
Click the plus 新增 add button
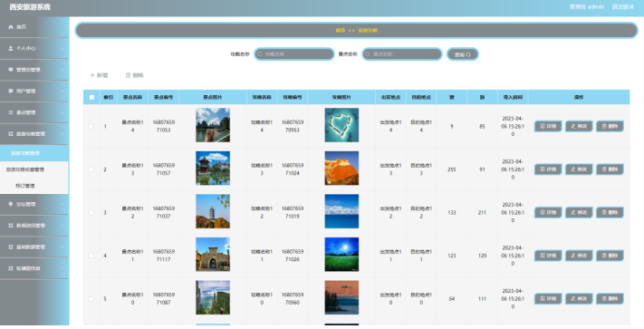99,75
